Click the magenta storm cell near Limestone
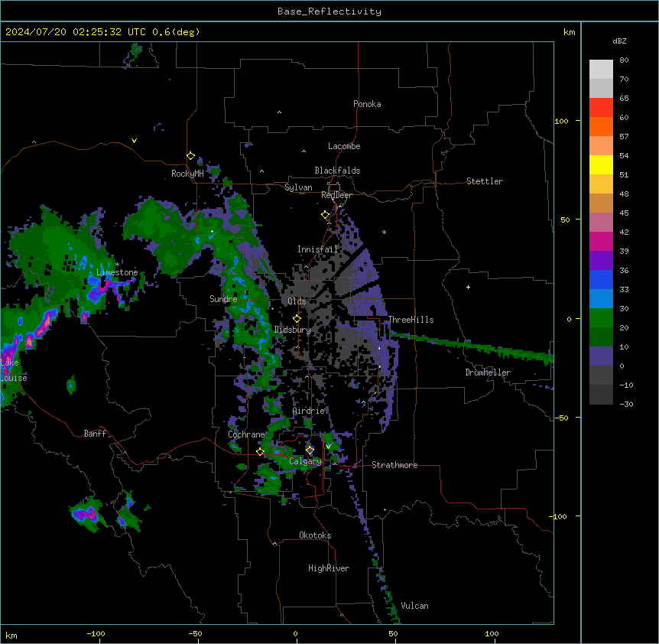Viewport: 659px width, 644px height. click(106, 289)
